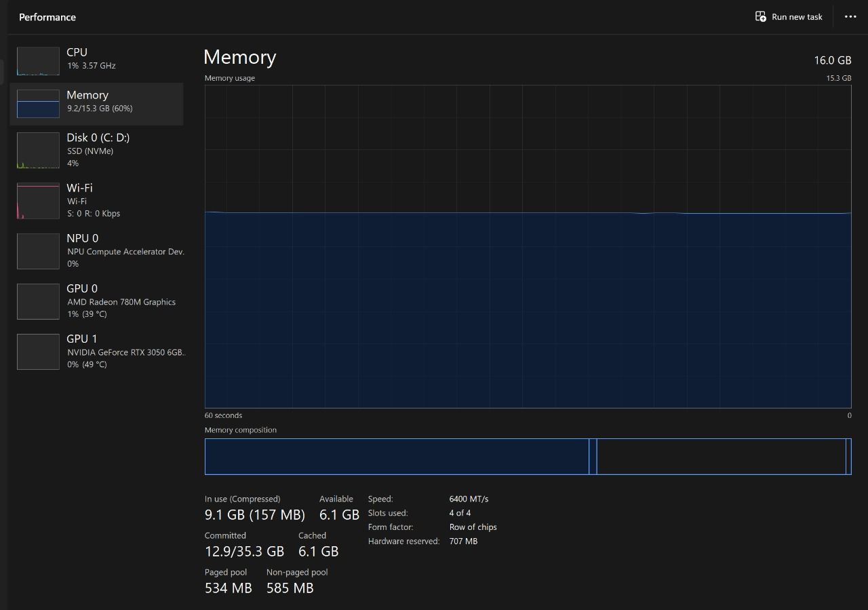Click the Memory heading above the graph

click(239, 57)
